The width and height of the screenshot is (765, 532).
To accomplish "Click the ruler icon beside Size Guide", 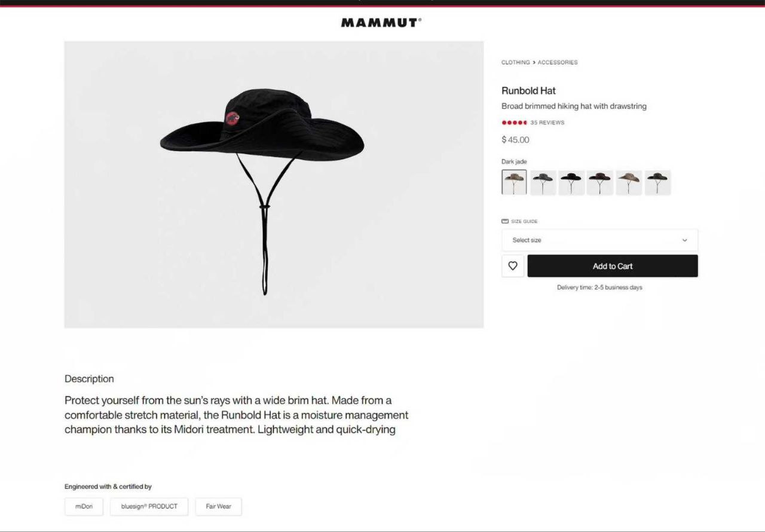I will point(505,221).
